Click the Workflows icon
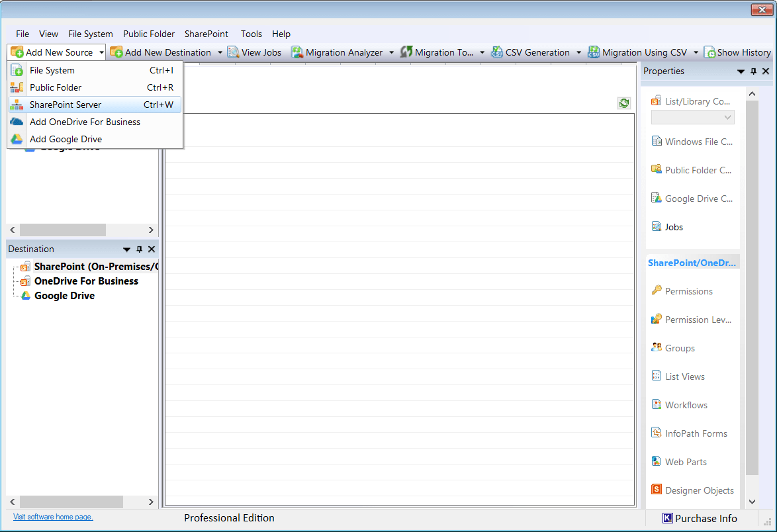This screenshot has width=777, height=532. [x=656, y=404]
